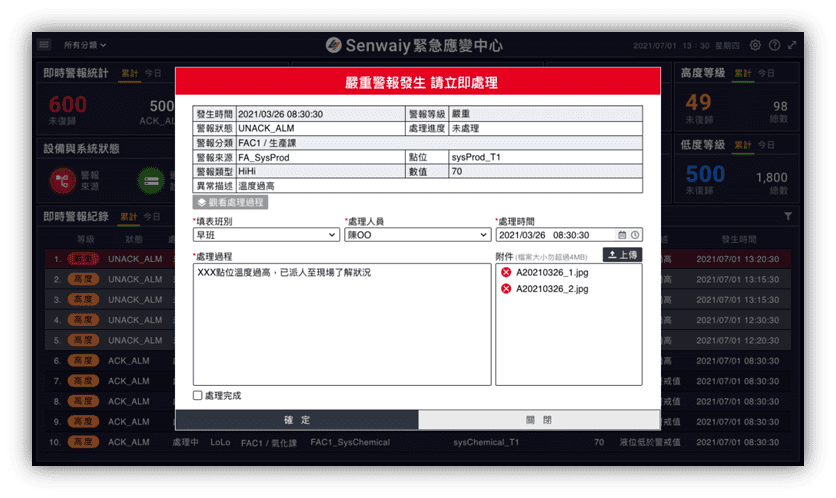Switch to 今日 tab in 高度等級 panel
This screenshot has width=836, height=498.
click(766, 74)
